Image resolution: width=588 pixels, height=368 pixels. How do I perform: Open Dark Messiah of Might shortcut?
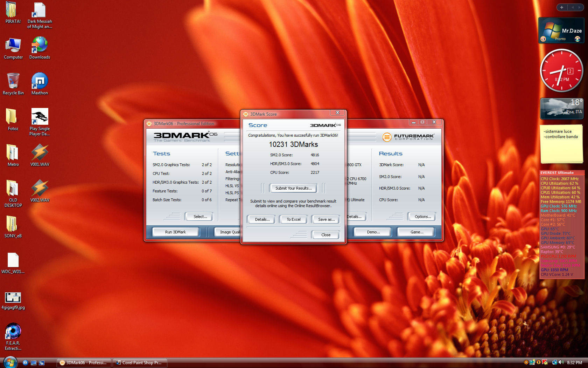click(x=40, y=15)
